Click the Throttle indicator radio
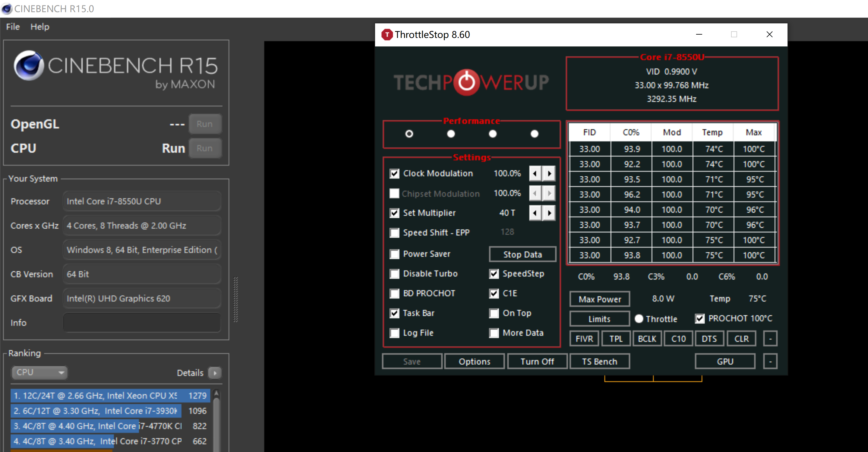Viewport: 868px width, 452px height. click(x=639, y=319)
